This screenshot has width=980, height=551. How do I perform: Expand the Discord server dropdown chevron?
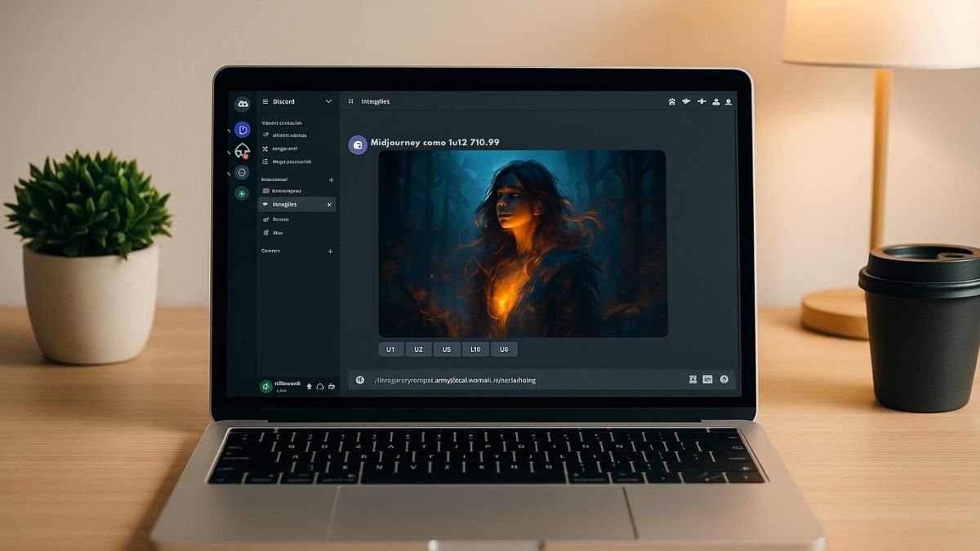click(x=328, y=102)
